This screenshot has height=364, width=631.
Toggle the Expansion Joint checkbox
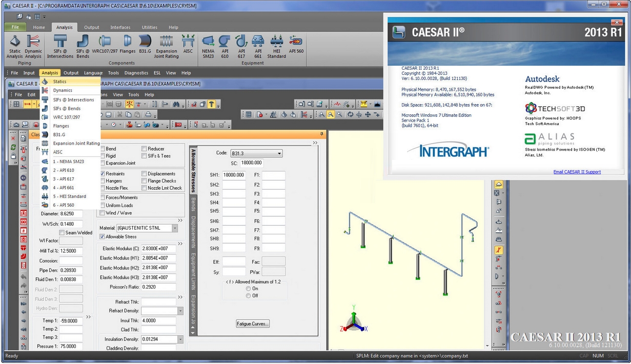(103, 163)
